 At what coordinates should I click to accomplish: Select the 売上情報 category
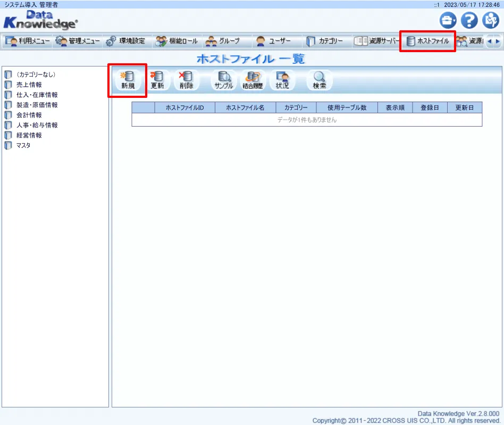(x=29, y=85)
